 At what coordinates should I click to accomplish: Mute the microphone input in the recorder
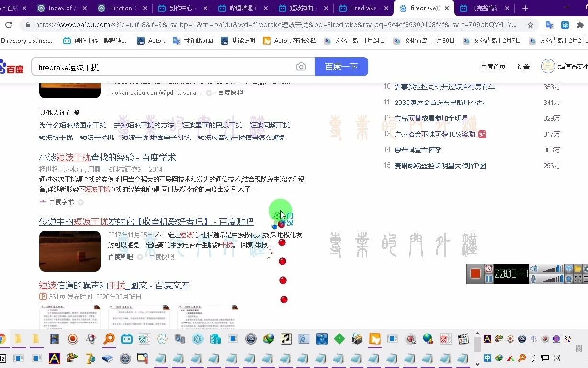[533, 279]
